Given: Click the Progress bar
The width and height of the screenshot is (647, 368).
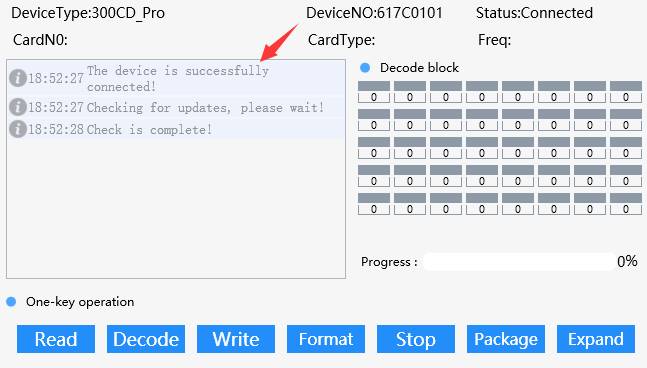Looking at the screenshot, I should [518, 262].
